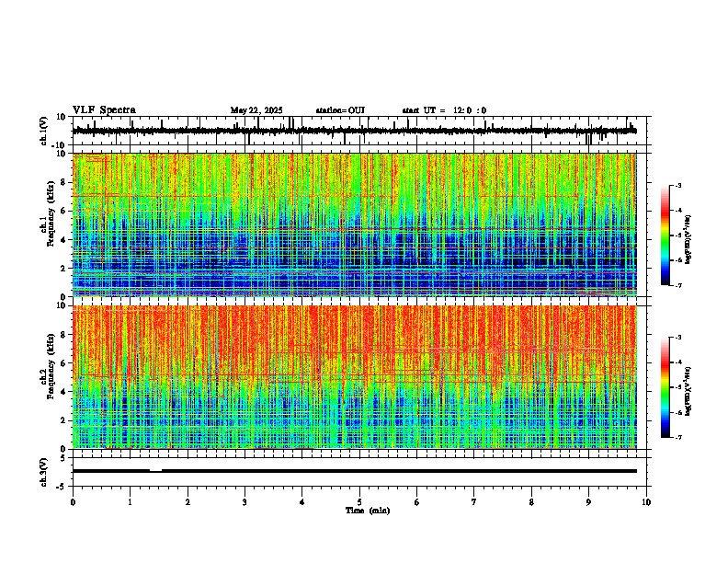Click time-axis tick label "1"
The height and width of the screenshot is (563, 728).
(x=131, y=502)
